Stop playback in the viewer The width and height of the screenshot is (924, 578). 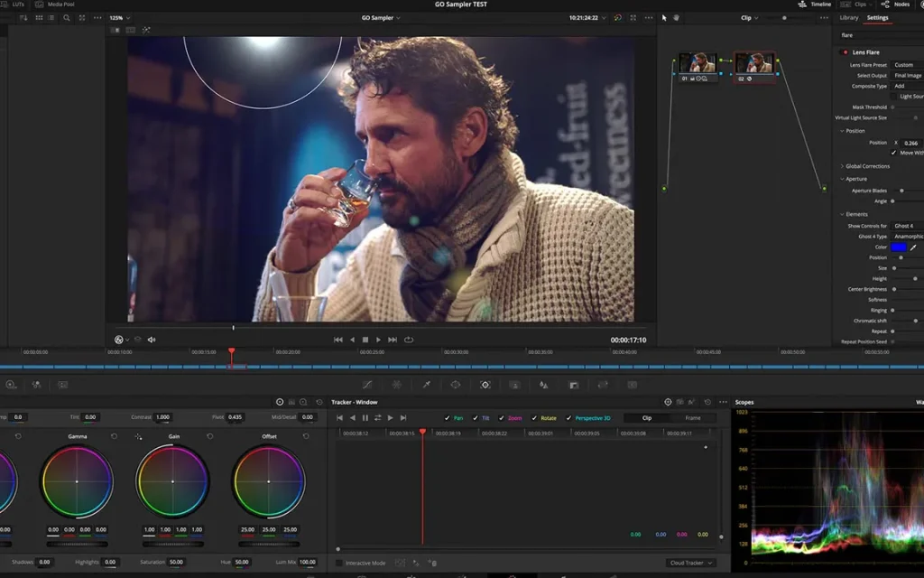coord(365,340)
